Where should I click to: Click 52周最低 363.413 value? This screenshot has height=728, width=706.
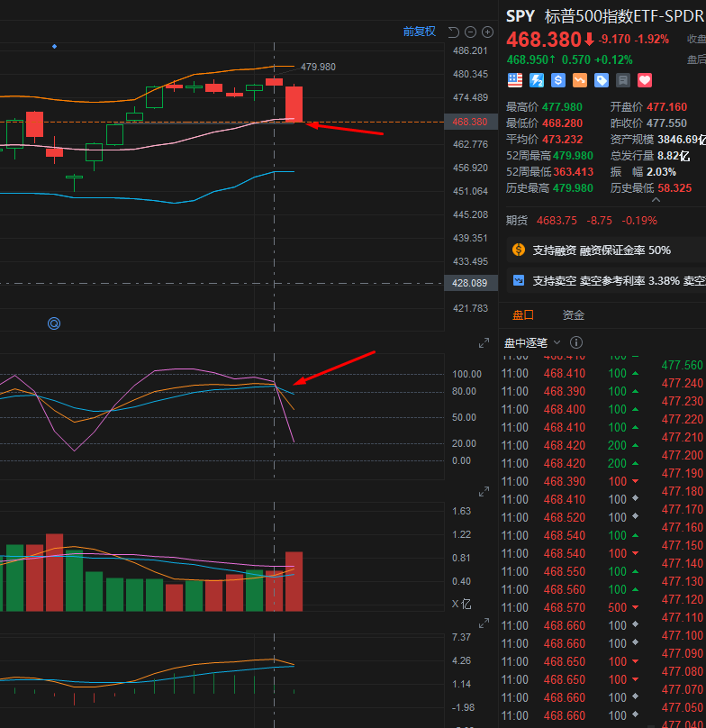point(573,172)
